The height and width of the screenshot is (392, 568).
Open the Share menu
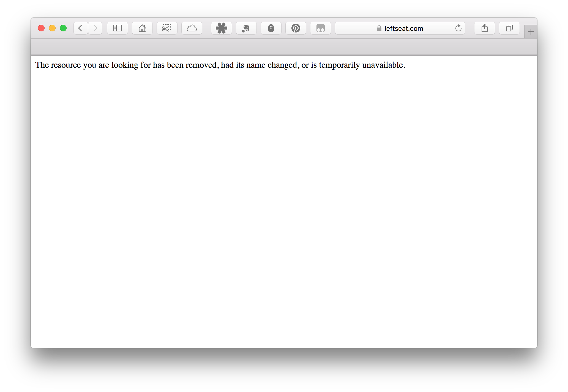pos(485,28)
